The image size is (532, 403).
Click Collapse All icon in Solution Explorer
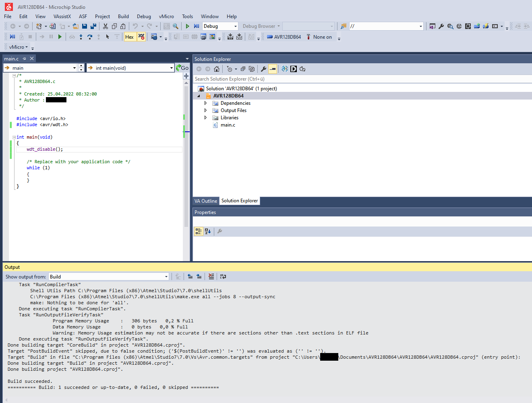(243, 69)
